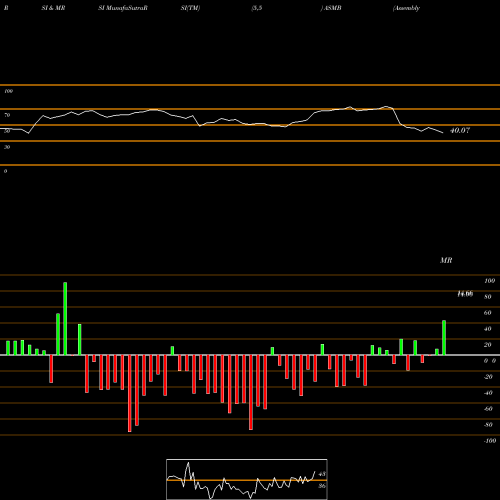Click the 'SI(TM)' header label
Screen dimensions: 500x500
[190, 8]
